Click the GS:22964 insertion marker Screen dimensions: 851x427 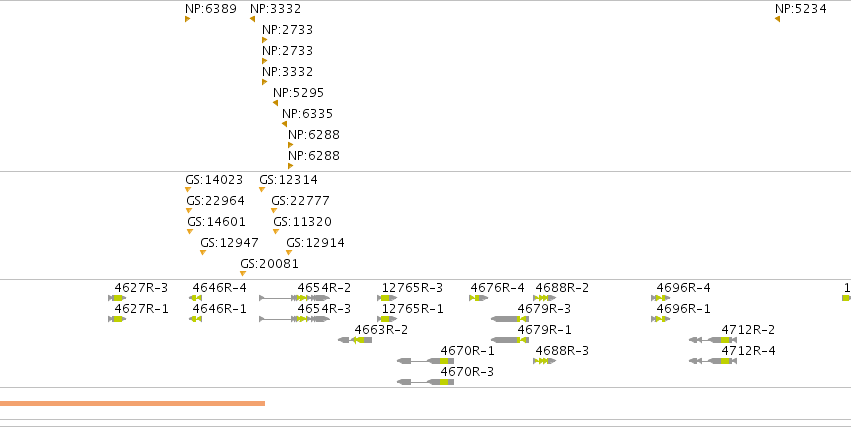189,211
